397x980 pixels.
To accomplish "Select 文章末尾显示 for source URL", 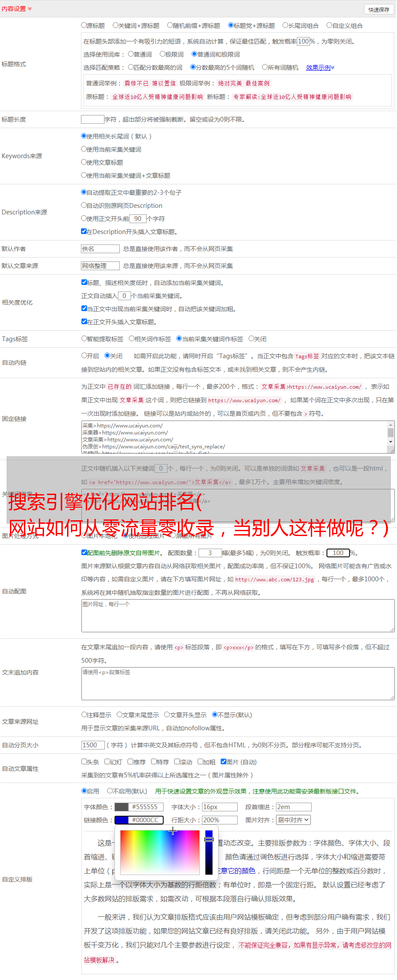I will tap(119, 715).
